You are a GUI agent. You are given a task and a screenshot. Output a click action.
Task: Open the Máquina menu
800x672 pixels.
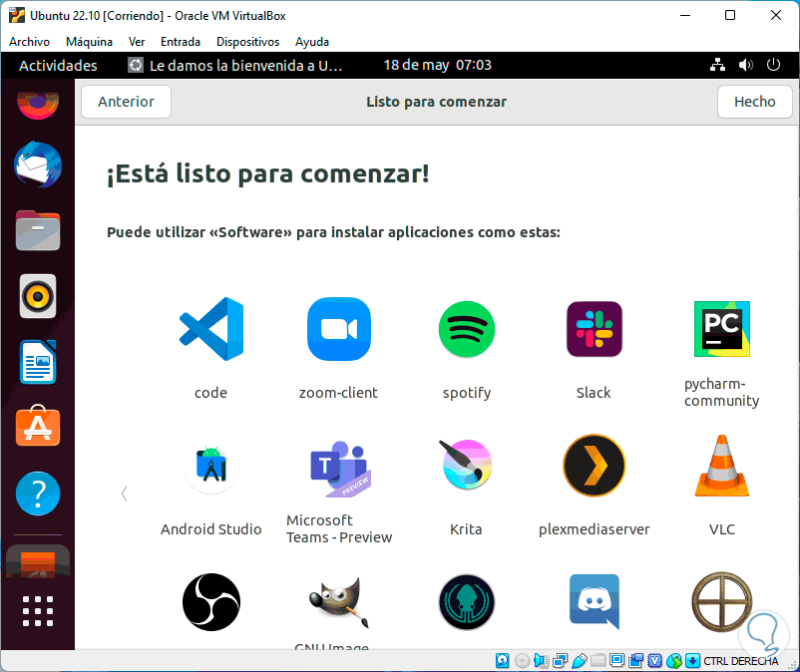coord(89,42)
